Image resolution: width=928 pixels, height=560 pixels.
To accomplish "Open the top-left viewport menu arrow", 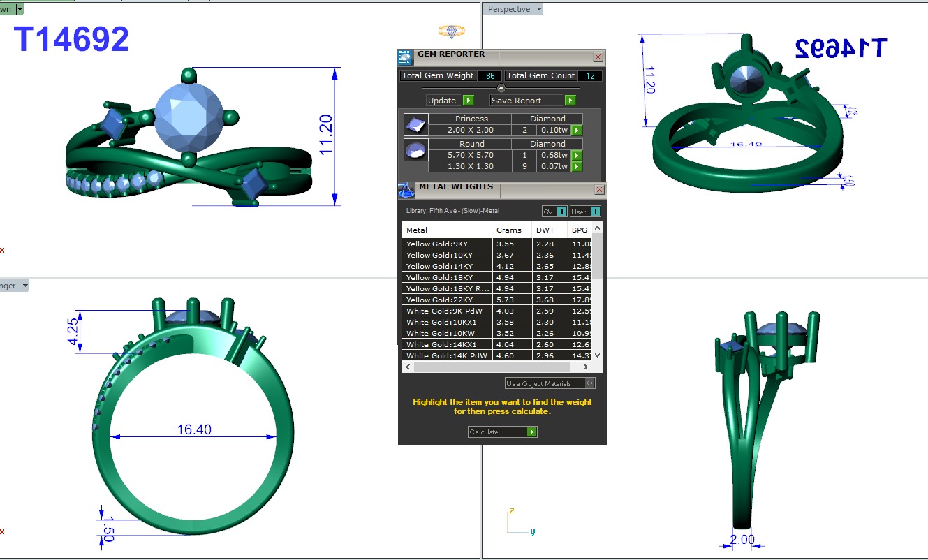I will click(19, 9).
